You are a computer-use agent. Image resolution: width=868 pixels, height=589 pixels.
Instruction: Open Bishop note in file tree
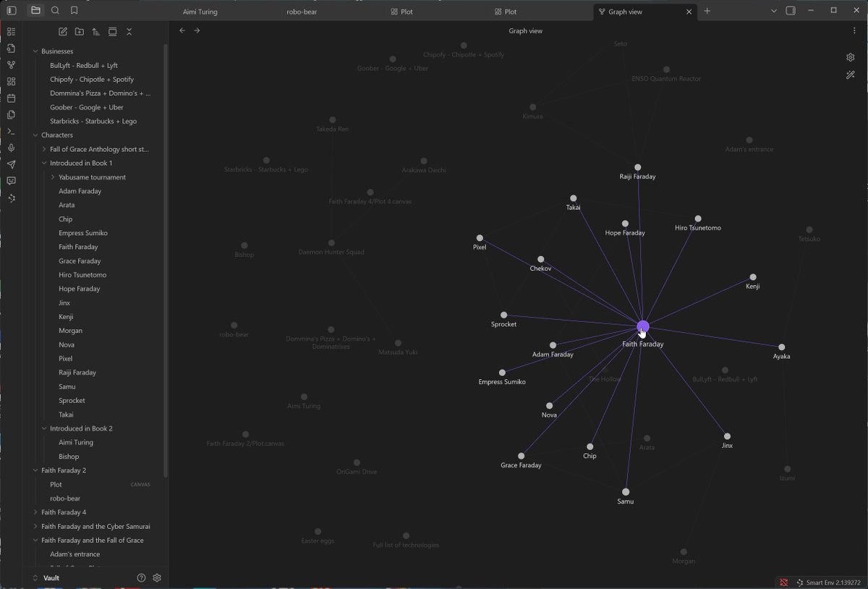pos(69,457)
